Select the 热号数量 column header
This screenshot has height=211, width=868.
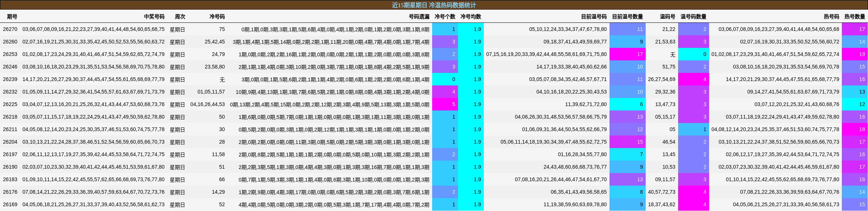[x=854, y=17]
